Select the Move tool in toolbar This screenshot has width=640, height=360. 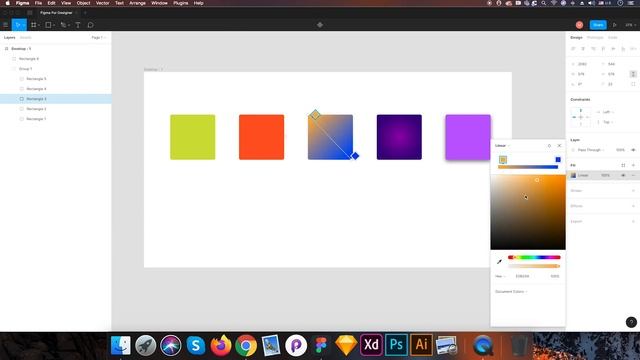point(18,25)
